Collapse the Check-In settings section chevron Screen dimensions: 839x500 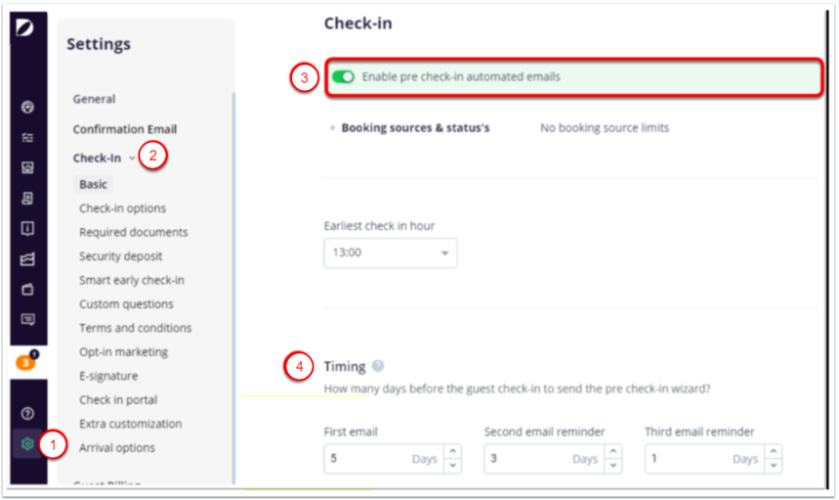pos(132,158)
